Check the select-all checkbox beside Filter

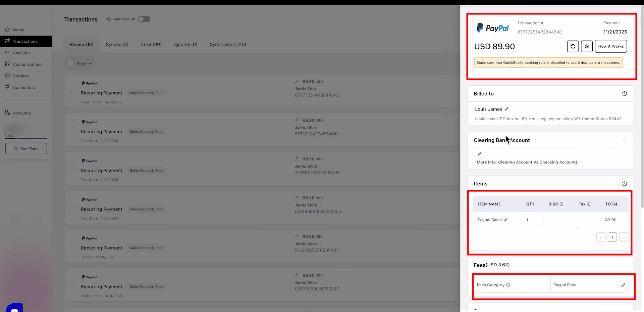[x=70, y=63]
